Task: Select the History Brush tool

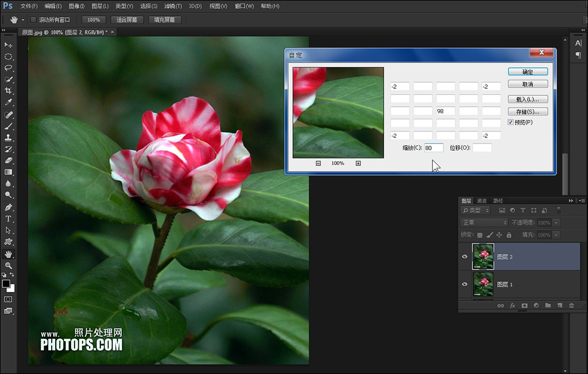Action: pos(8,149)
